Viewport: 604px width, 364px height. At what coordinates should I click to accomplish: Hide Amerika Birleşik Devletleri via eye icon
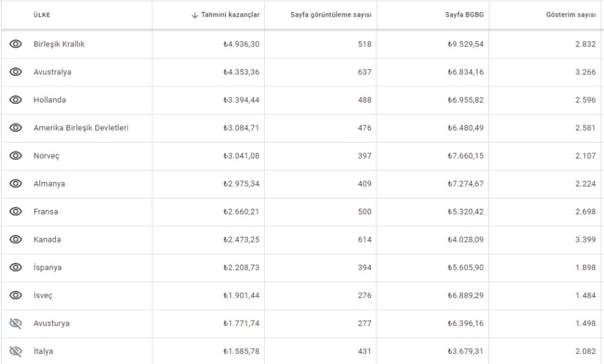coord(15,127)
